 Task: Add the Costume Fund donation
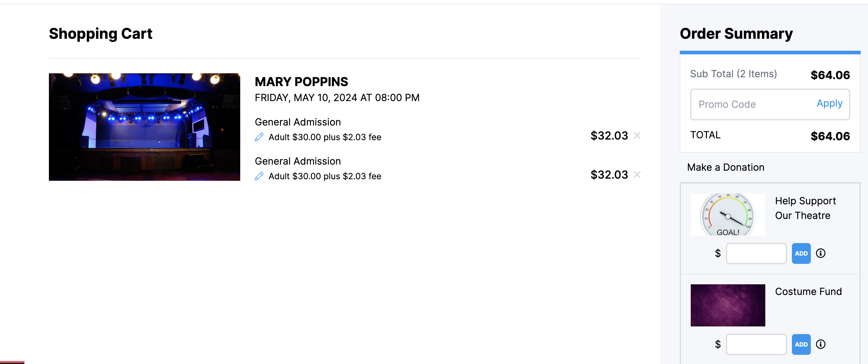click(x=801, y=344)
